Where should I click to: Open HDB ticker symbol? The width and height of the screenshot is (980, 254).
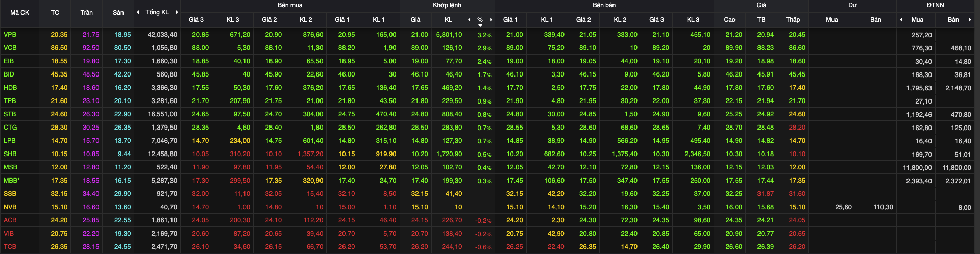click(x=10, y=88)
